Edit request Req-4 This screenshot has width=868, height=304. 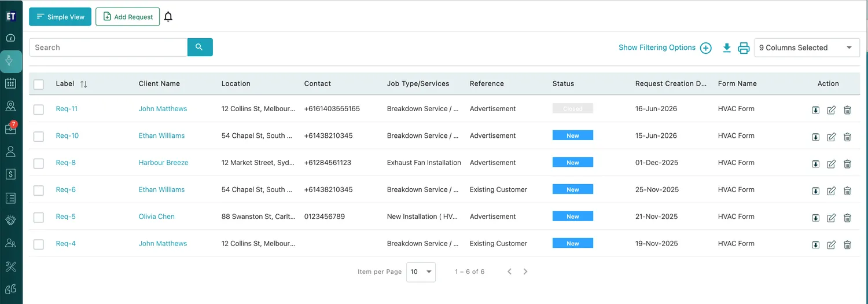pyautogui.click(x=831, y=245)
